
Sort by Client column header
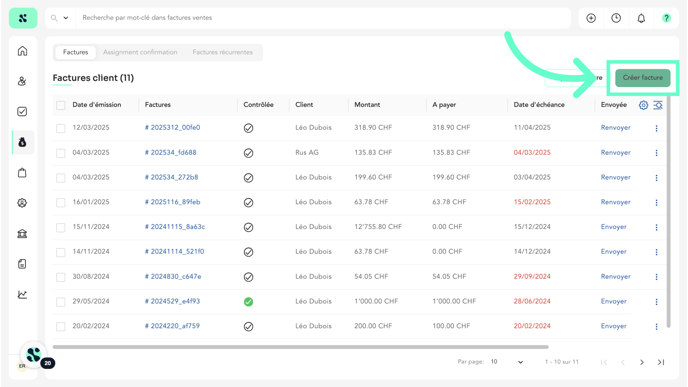point(304,105)
